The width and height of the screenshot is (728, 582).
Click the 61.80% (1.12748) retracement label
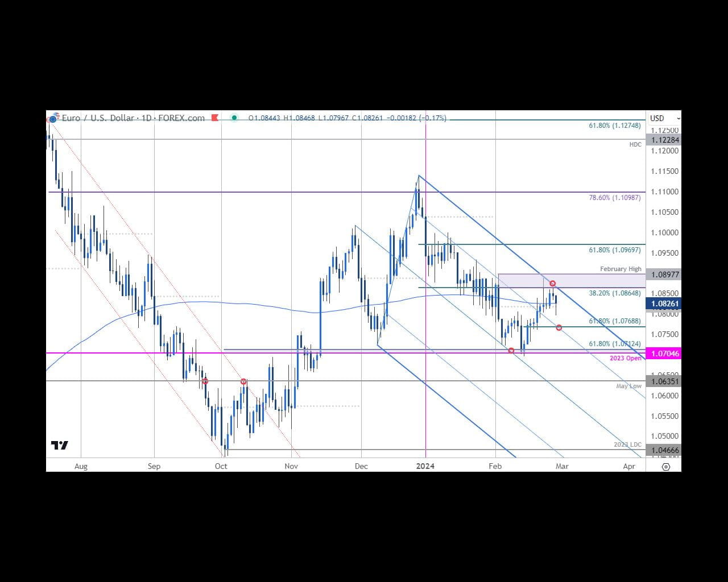click(x=615, y=126)
